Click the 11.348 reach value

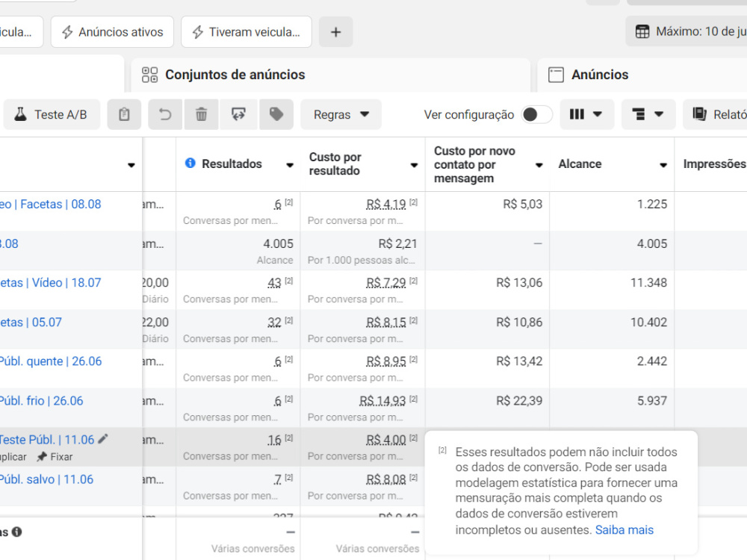(x=649, y=283)
